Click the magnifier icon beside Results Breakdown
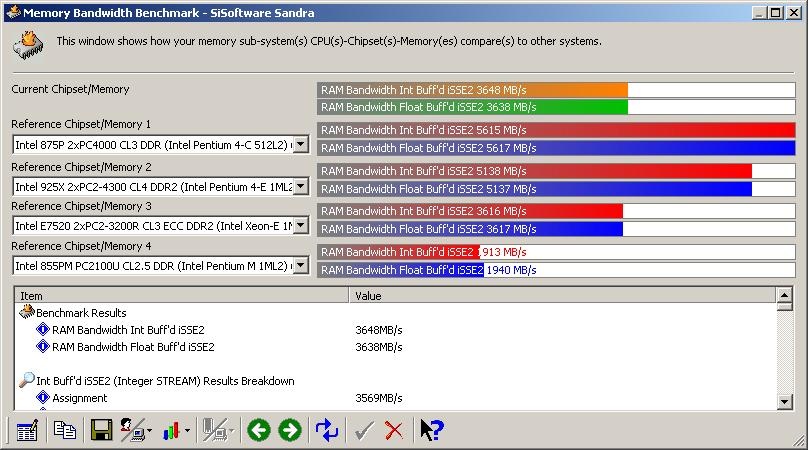 (27, 380)
